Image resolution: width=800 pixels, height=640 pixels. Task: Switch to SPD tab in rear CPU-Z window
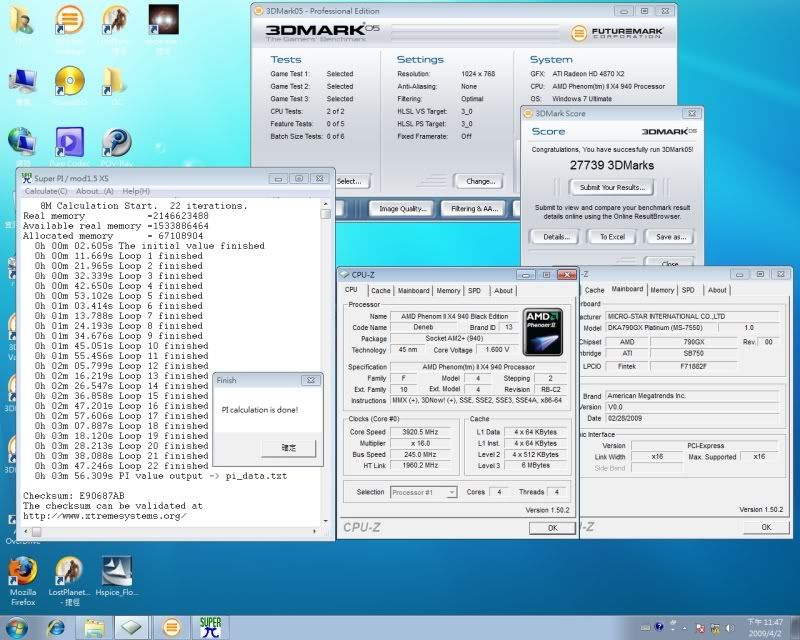point(688,290)
